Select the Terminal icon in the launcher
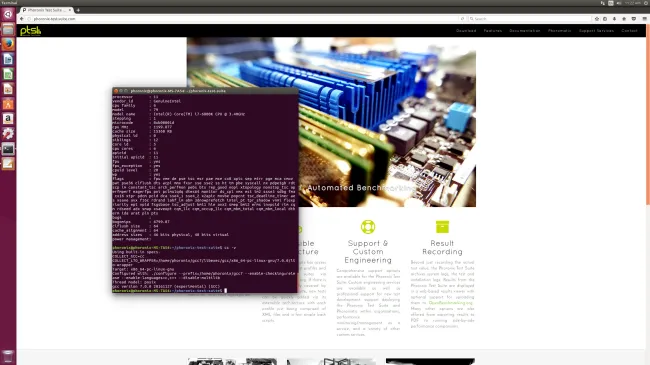Screen dimensions: 650x365 coord(8,148)
